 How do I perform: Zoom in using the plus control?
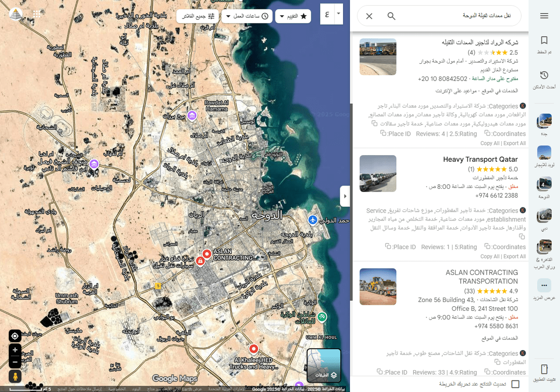(x=14, y=350)
